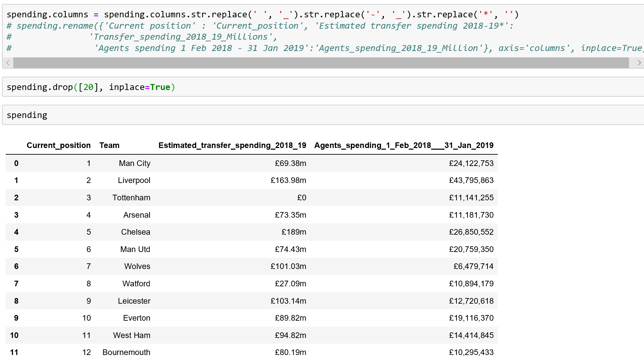The image size is (644, 360).
Task: Click the Everton team cell
Action: pyautogui.click(x=137, y=318)
